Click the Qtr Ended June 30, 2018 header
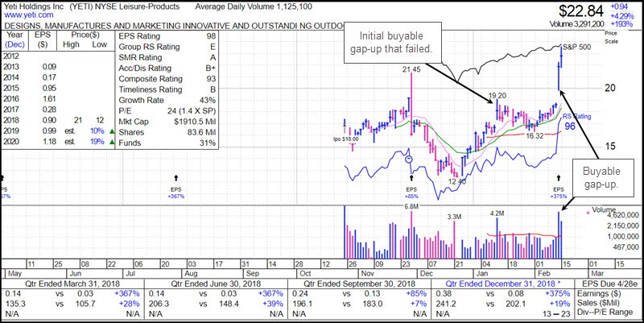Screen dimensions: 644x323 coord(216,284)
